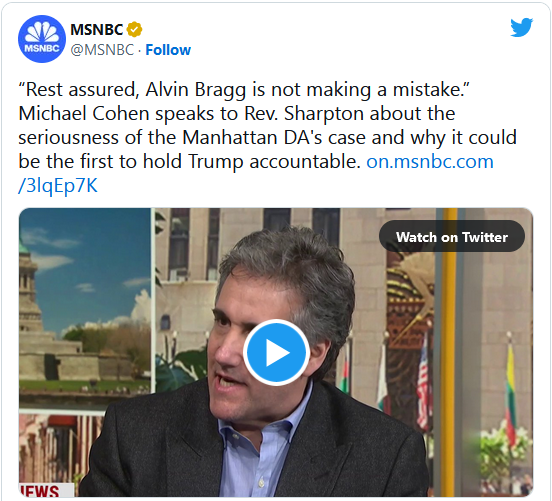Screen dimensions: 552x501
Task: Click "be the first to hold Trump accountable" text
Action: tap(189, 162)
